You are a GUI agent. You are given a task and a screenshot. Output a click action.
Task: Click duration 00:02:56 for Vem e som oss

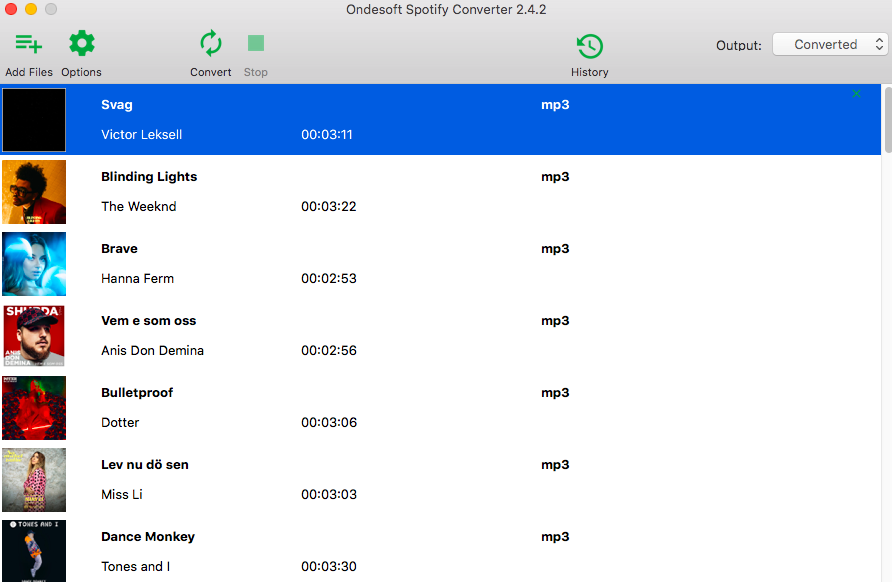pyautogui.click(x=329, y=350)
